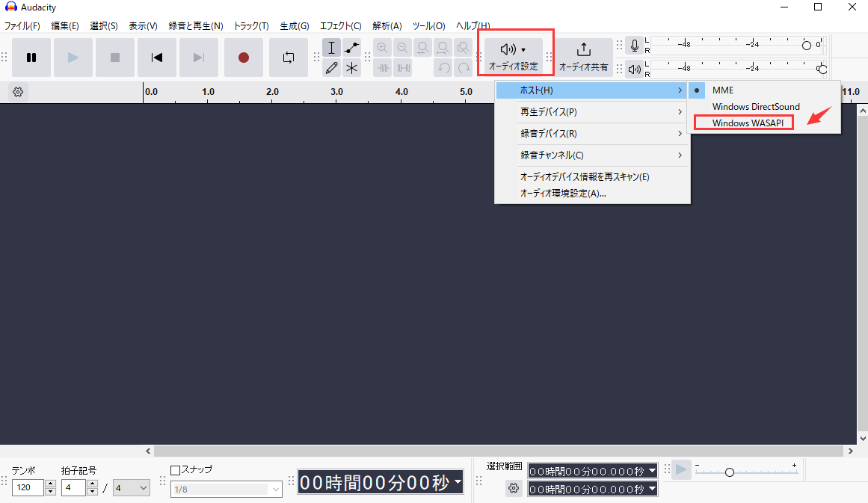Click the Zoom In icon
The width and height of the screenshot is (868, 503).
pos(383,47)
